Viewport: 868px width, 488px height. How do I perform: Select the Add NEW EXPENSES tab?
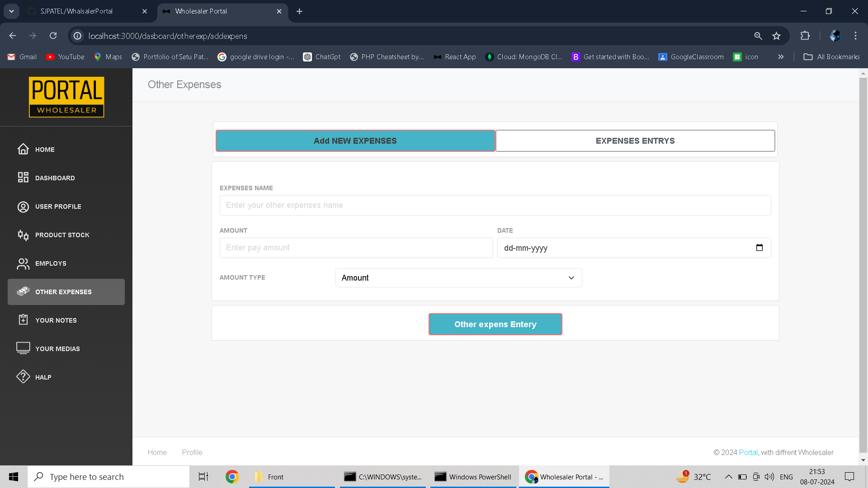pyautogui.click(x=355, y=141)
